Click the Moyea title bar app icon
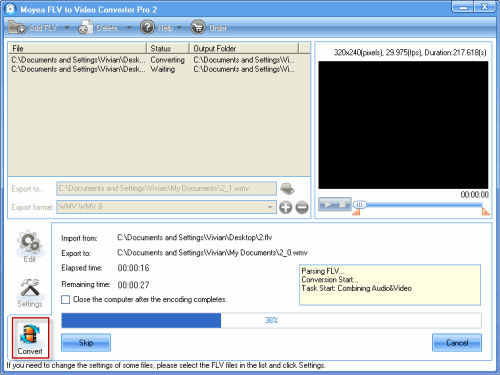 10,9
